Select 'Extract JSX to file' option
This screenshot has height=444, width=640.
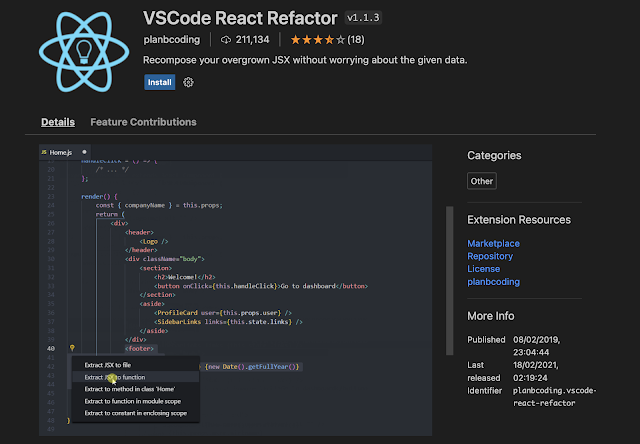point(108,365)
